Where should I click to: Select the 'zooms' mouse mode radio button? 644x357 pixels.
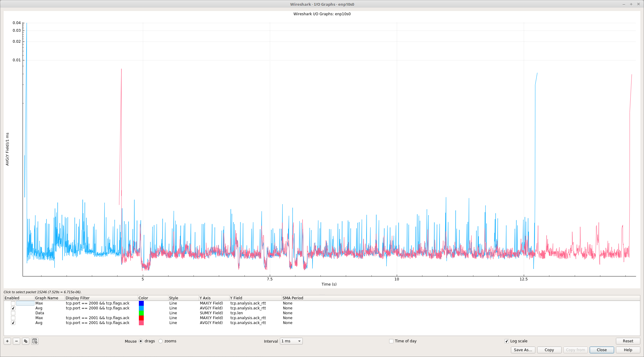(x=161, y=341)
